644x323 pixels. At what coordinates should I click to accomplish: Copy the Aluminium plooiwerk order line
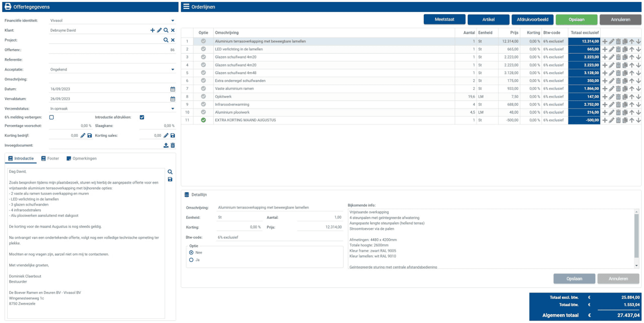pos(625,112)
